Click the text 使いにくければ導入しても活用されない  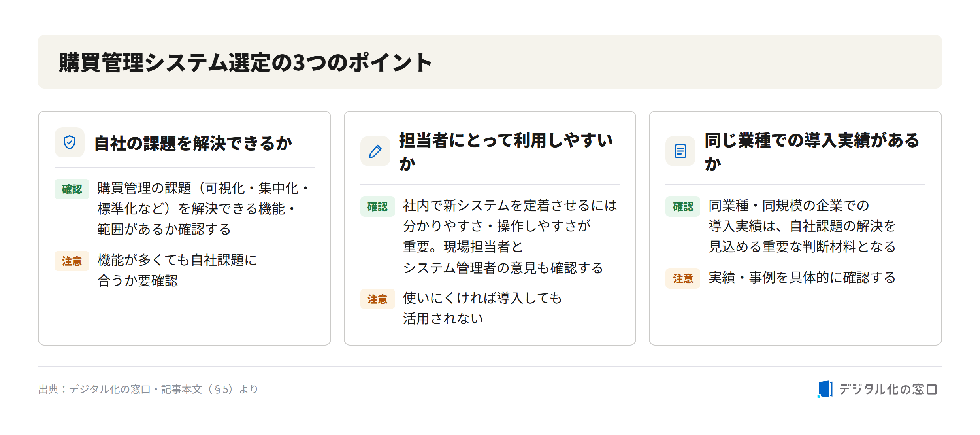click(x=482, y=308)
